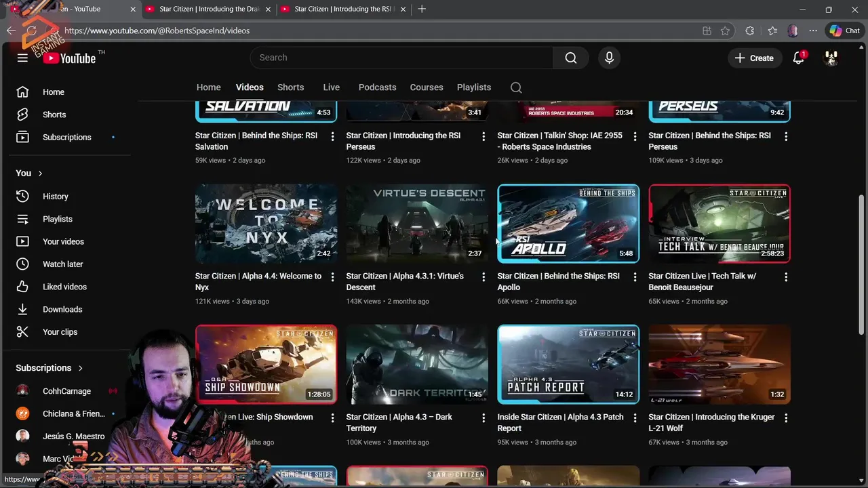Play the Dark Territory thumbnail

pyautogui.click(x=417, y=365)
